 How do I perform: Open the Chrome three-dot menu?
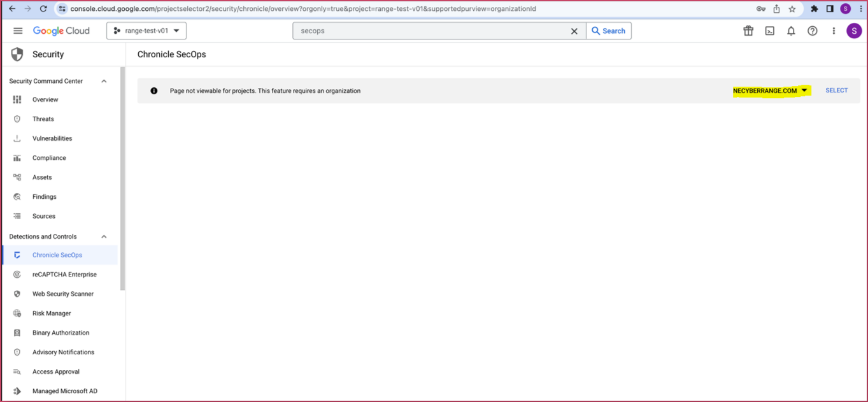(860, 9)
